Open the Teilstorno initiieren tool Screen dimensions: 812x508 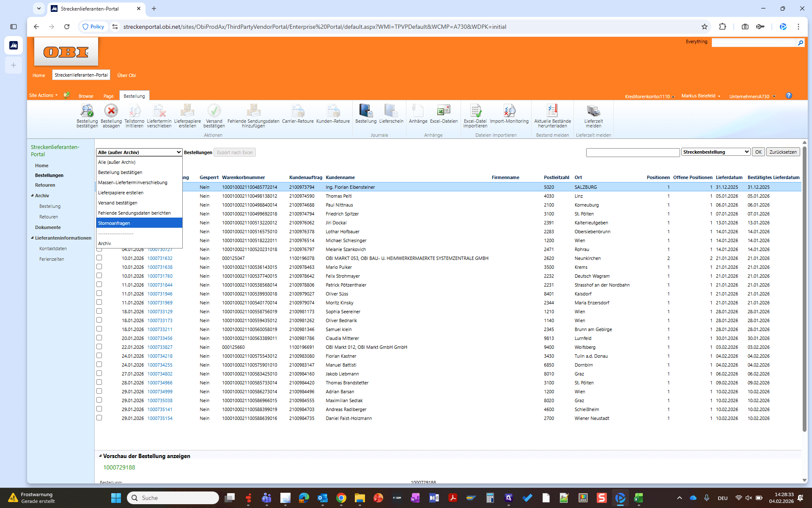(x=134, y=111)
